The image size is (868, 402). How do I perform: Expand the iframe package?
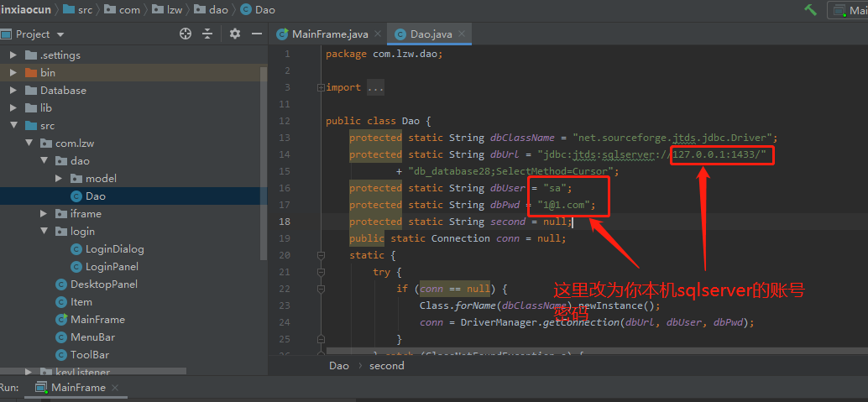[44, 214]
